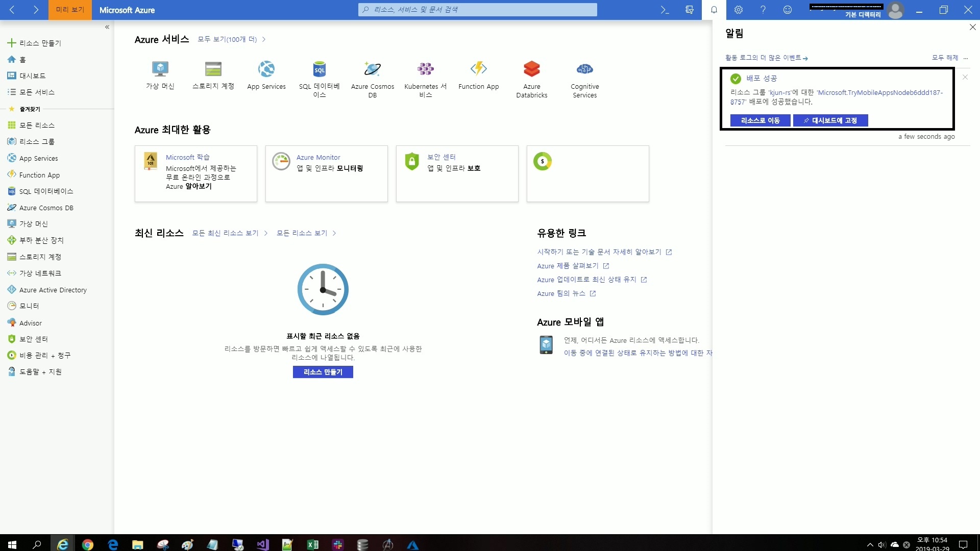
Task: Click the resource search input field
Action: tap(477, 10)
